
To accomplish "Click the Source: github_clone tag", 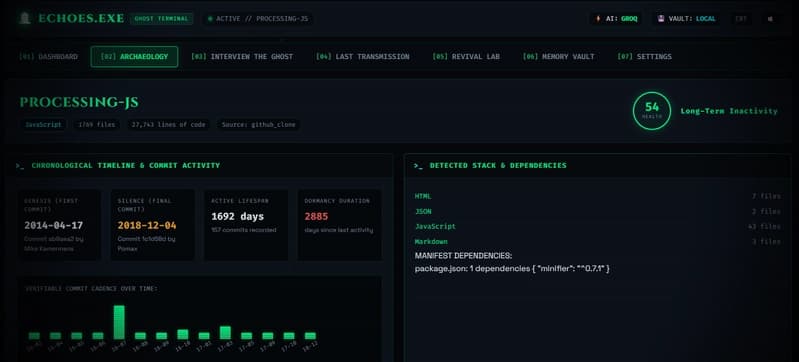I will point(258,124).
